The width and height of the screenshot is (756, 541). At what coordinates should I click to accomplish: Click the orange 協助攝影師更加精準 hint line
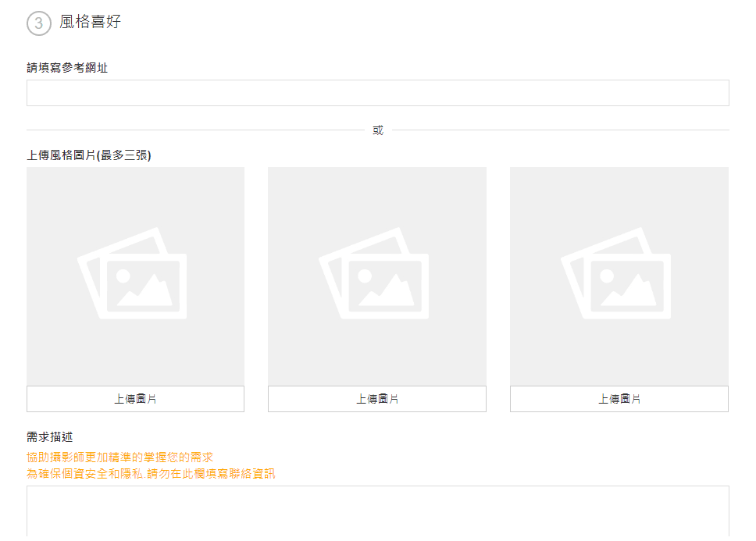119,457
